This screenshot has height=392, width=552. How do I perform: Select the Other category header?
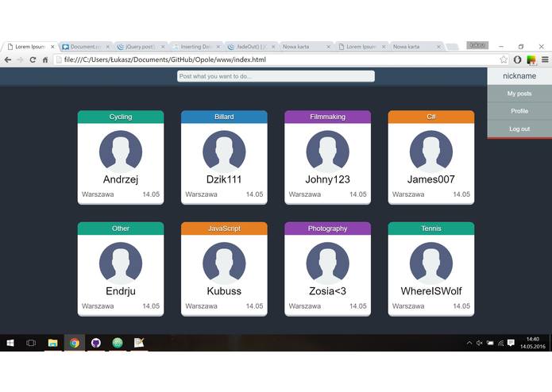[121, 229]
